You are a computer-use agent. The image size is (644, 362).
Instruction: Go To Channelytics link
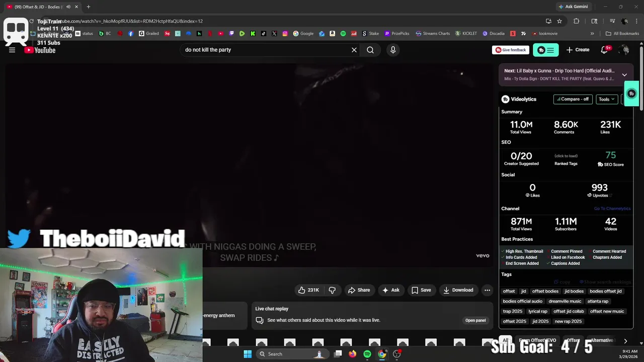pos(612,209)
